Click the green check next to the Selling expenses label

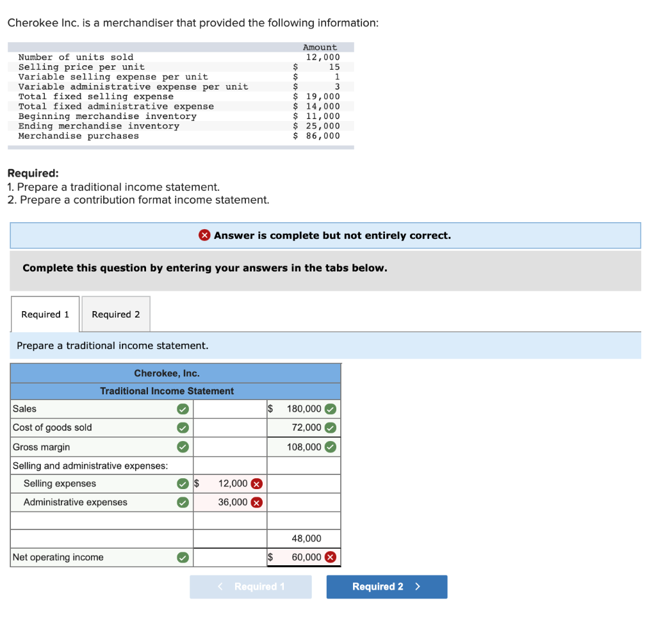click(x=183, y=484)
